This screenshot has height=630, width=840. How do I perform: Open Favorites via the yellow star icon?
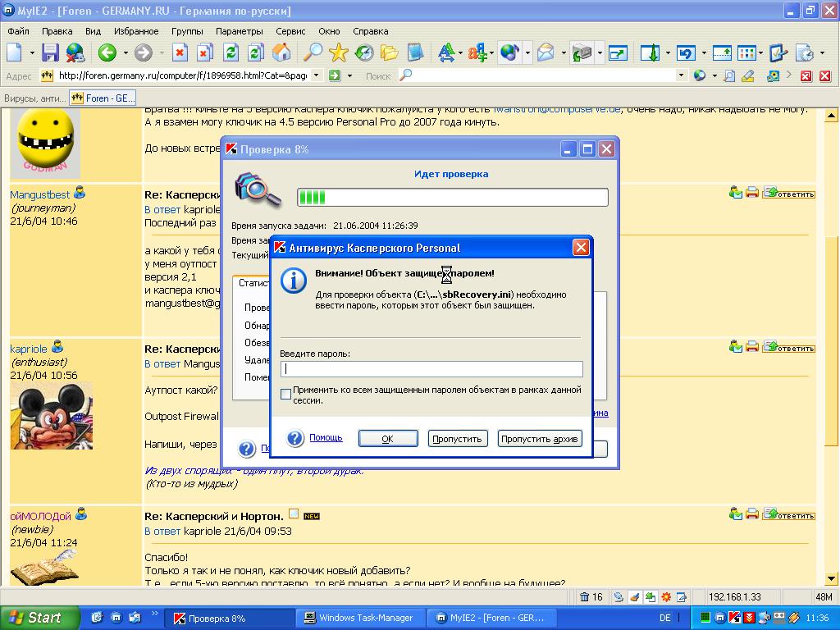tap(339, 52)
